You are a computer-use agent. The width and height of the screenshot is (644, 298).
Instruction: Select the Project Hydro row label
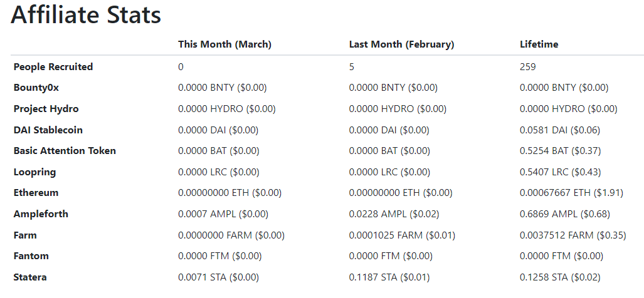coord(46,109)
